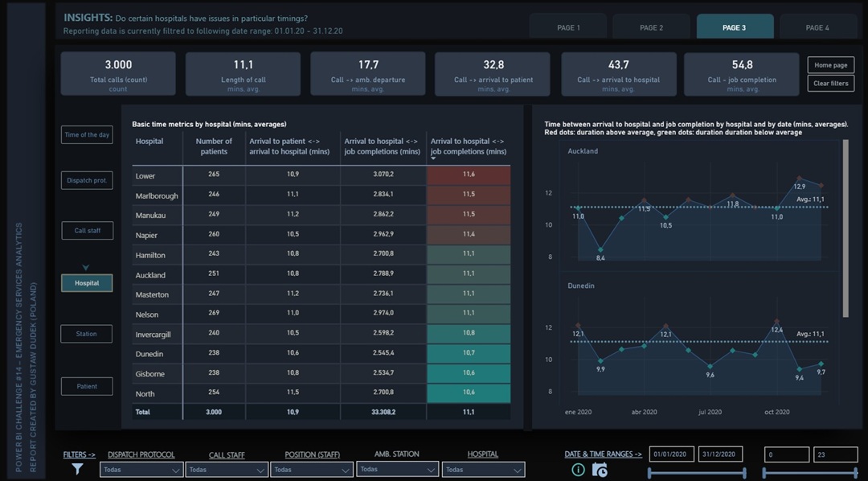Switch to the Station view button

87,334
